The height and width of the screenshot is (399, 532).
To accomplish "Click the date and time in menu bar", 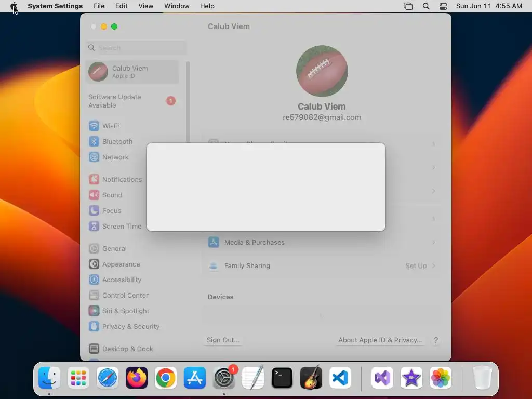I will pos(489,6).
